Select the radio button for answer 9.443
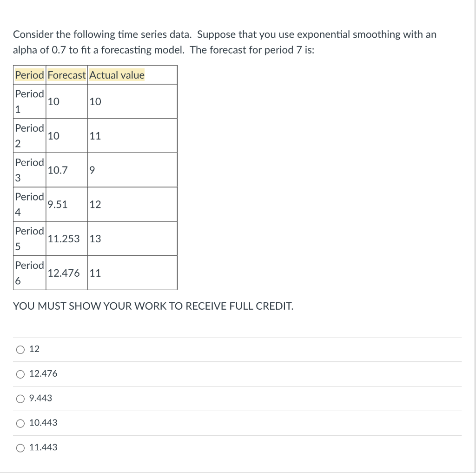The width and height of the screenshot is (476, 473). tap(20, 398)
